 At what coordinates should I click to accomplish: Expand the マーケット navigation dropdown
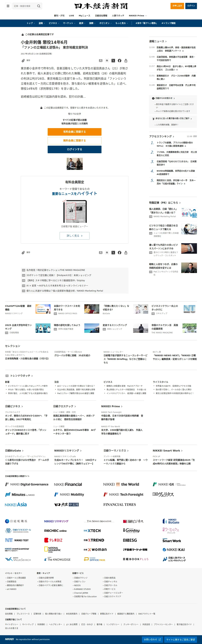click(69, 23)
